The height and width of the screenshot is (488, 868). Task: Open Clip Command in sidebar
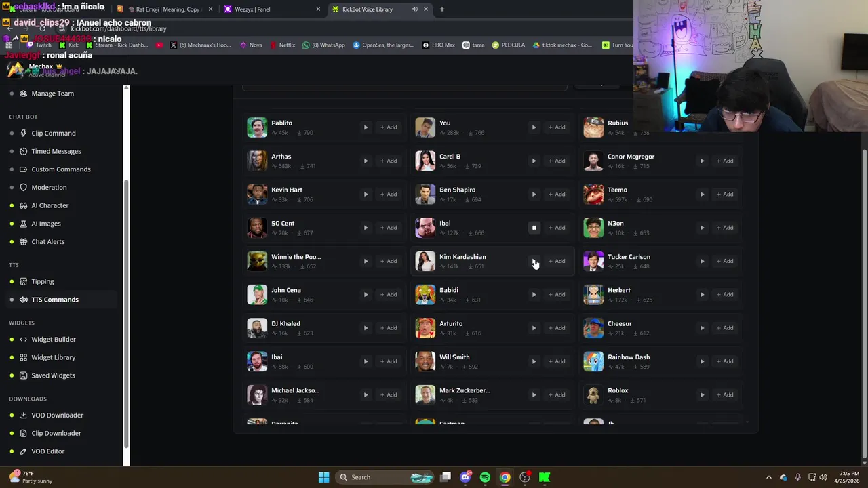click(53, 134)
